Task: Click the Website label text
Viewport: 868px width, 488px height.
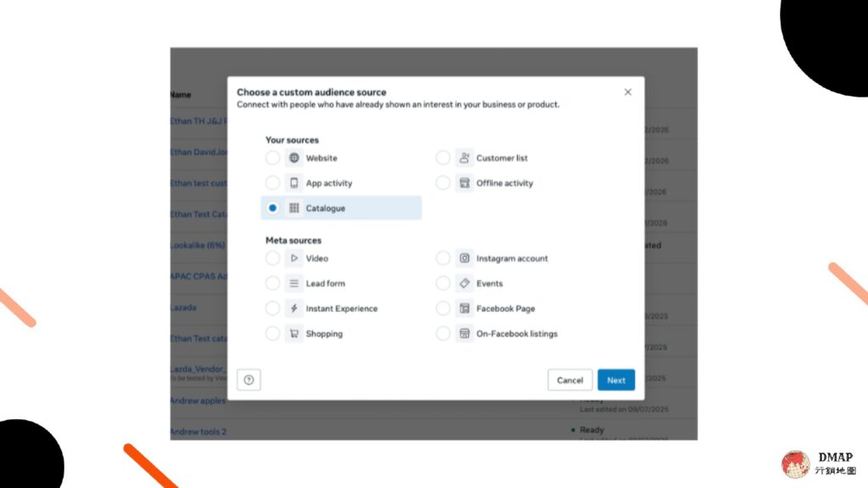Action: [x=321, y=158]
